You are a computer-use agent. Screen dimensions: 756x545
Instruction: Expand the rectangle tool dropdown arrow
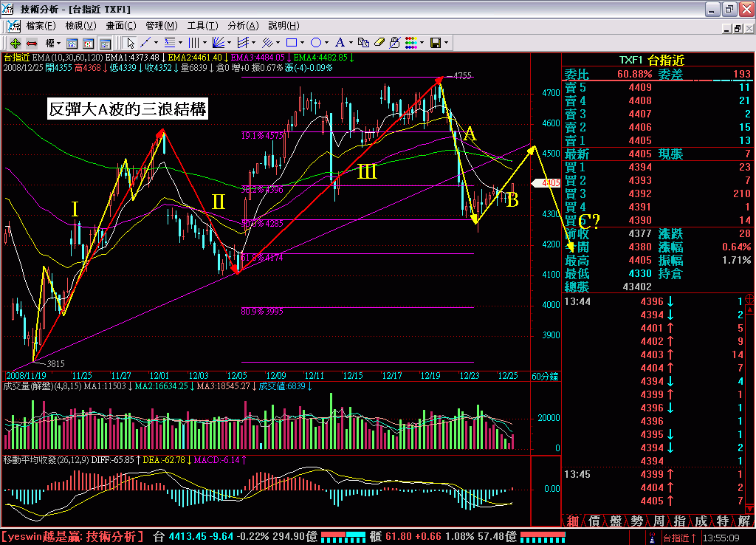[302, 43]
